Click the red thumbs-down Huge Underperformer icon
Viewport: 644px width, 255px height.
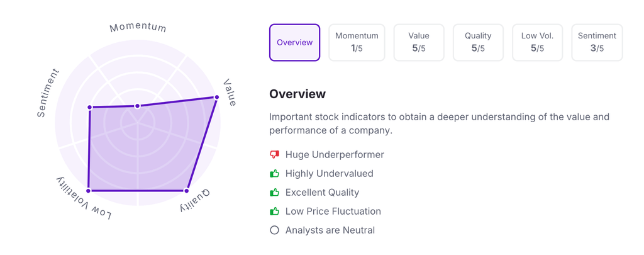[x=274, y=155]
